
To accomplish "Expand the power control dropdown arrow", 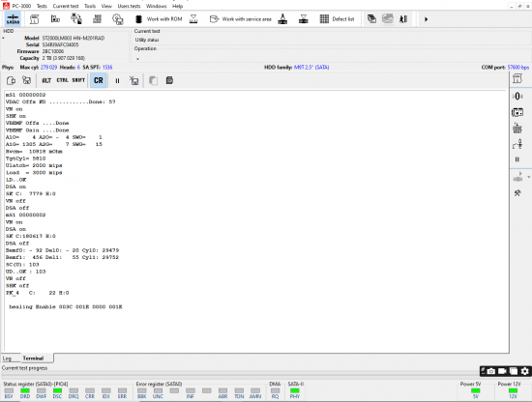I will 528,177.
